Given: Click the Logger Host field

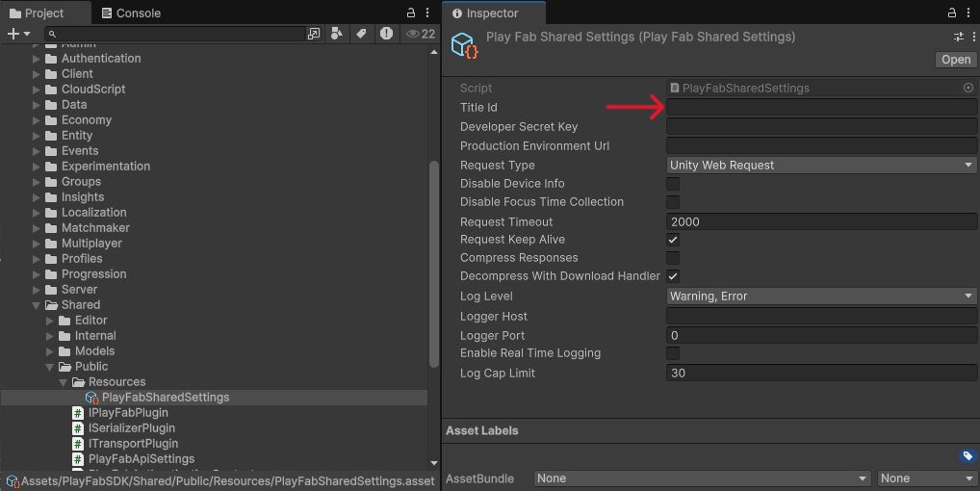Looking at the screenshot, I should 821,316.
